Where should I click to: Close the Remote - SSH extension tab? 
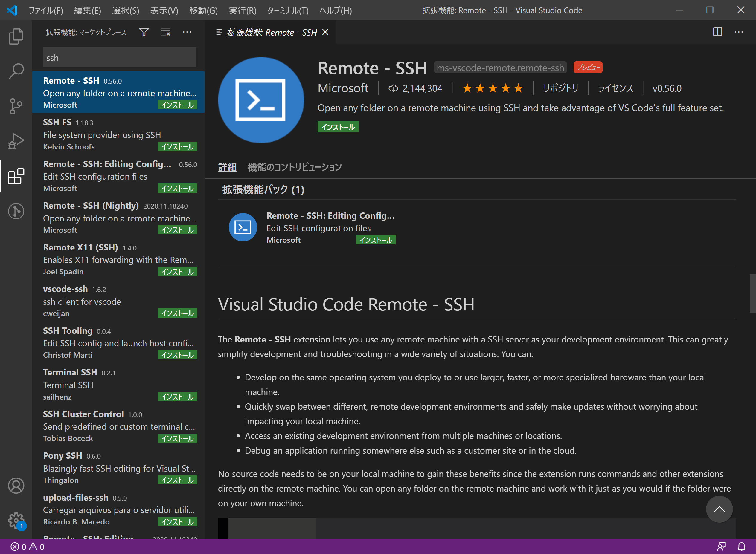325,32
